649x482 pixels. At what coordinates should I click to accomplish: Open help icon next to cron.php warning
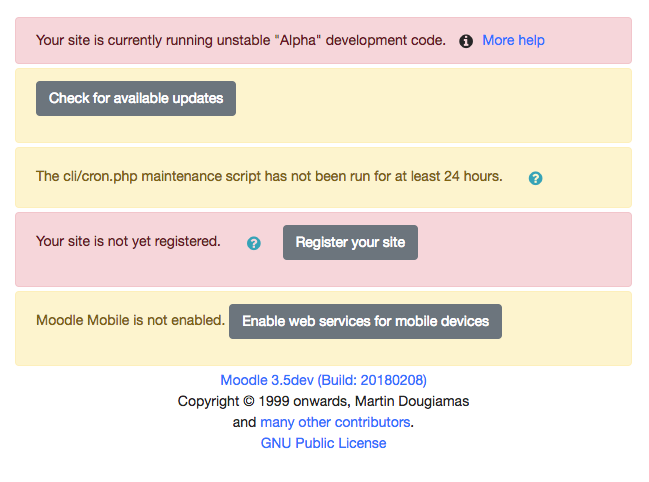(x=535, y=178)
